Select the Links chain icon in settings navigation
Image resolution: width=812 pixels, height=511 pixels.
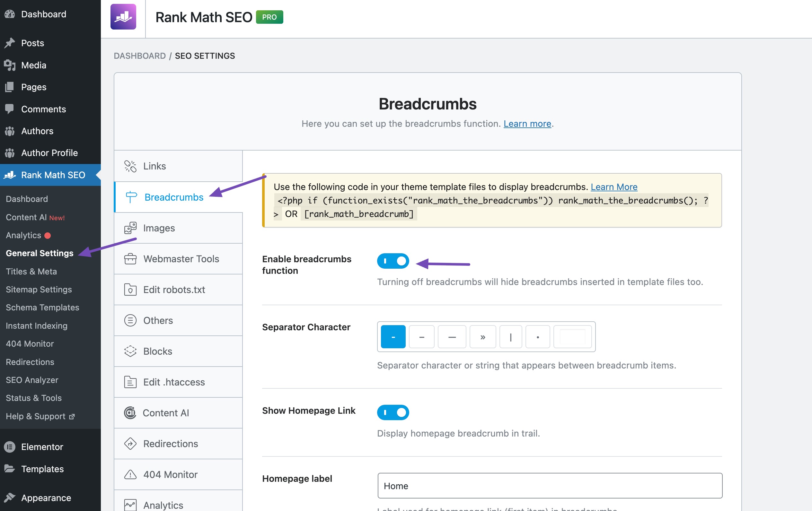click(x=130, y=166)
